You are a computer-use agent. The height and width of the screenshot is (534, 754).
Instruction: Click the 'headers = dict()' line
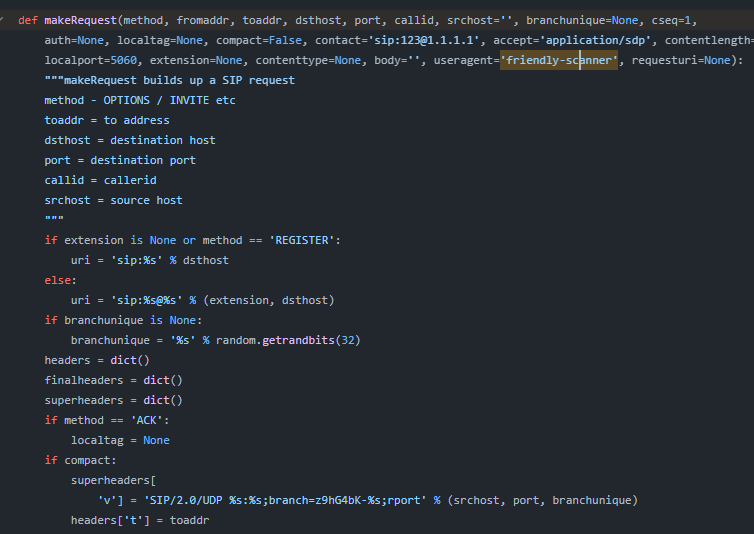click(96, 360)
